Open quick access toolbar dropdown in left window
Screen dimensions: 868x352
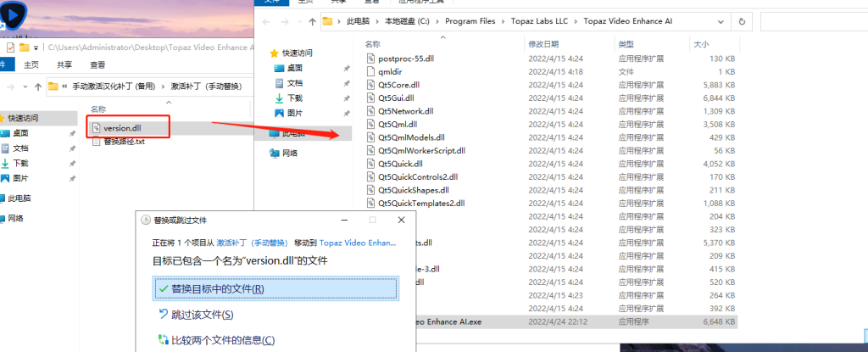point(36,47)
